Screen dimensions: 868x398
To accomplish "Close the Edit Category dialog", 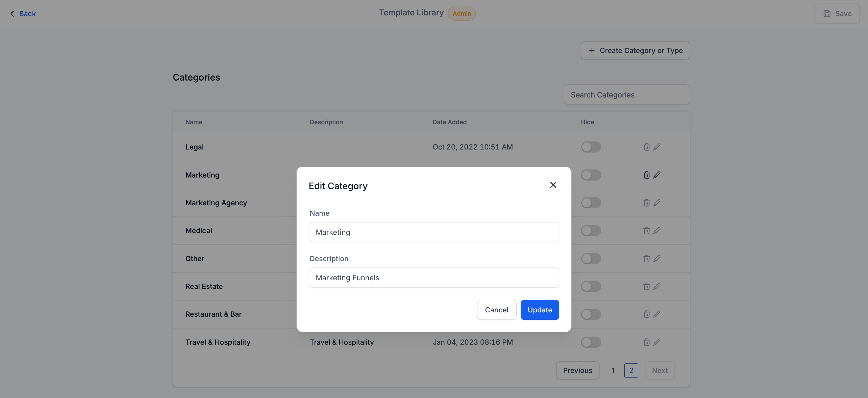I will (553, 185).
